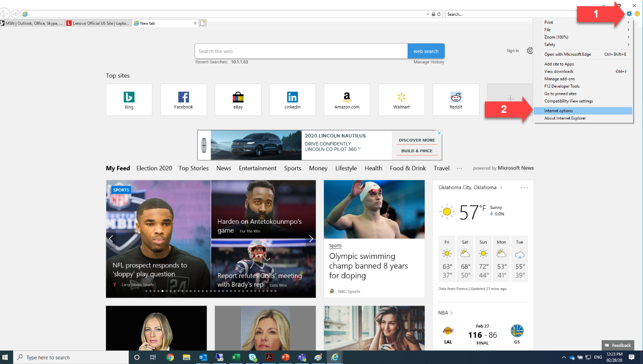
Task: Go to next carousel story arrow
Action: 310,239
